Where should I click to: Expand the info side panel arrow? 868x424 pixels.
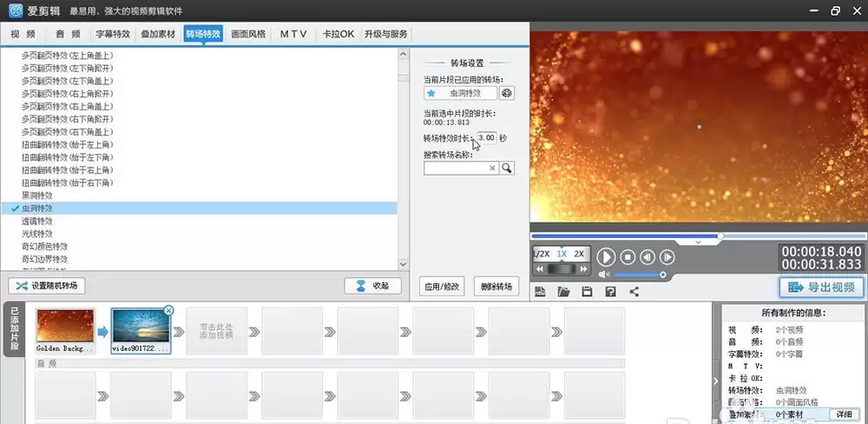(x=715, y=381)
